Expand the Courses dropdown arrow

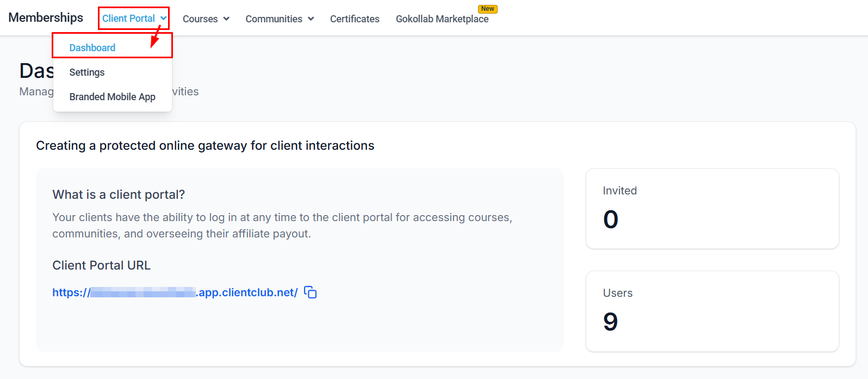[226, 19]
